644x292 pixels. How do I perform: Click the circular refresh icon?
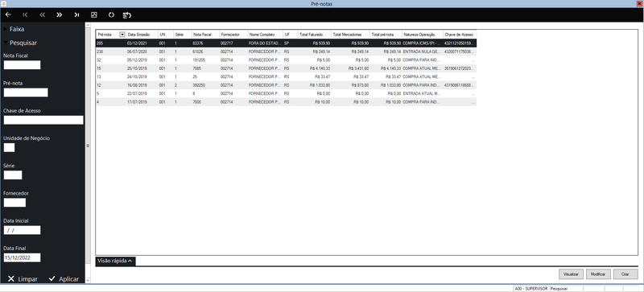pos(111,14)
